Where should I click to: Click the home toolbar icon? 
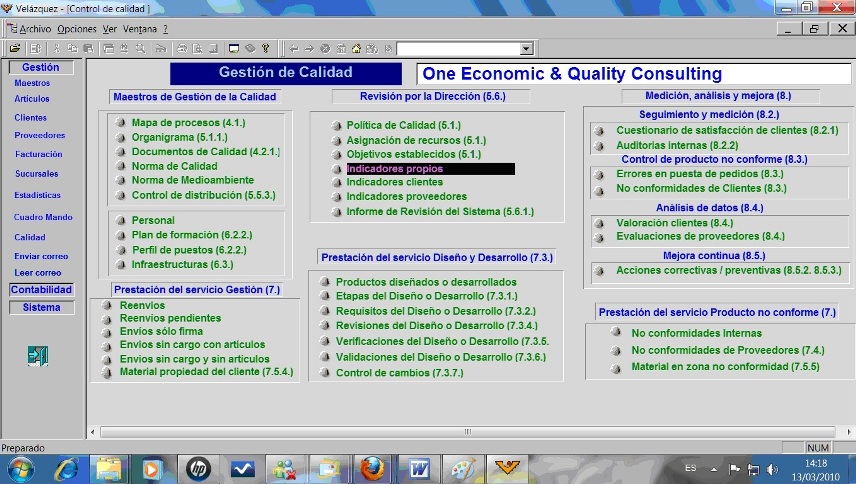[356, 49]
